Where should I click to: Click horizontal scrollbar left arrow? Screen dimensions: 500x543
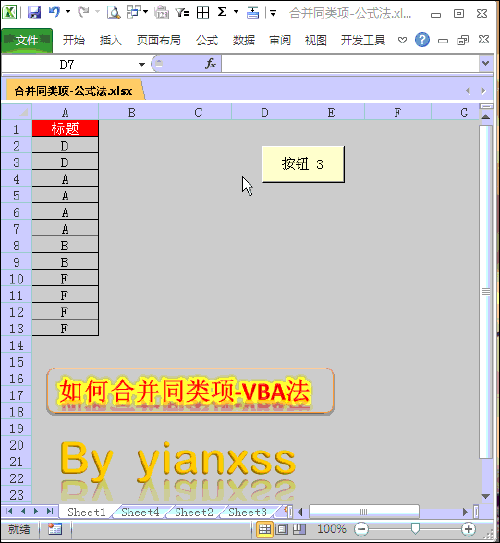(x=301, y=512)
